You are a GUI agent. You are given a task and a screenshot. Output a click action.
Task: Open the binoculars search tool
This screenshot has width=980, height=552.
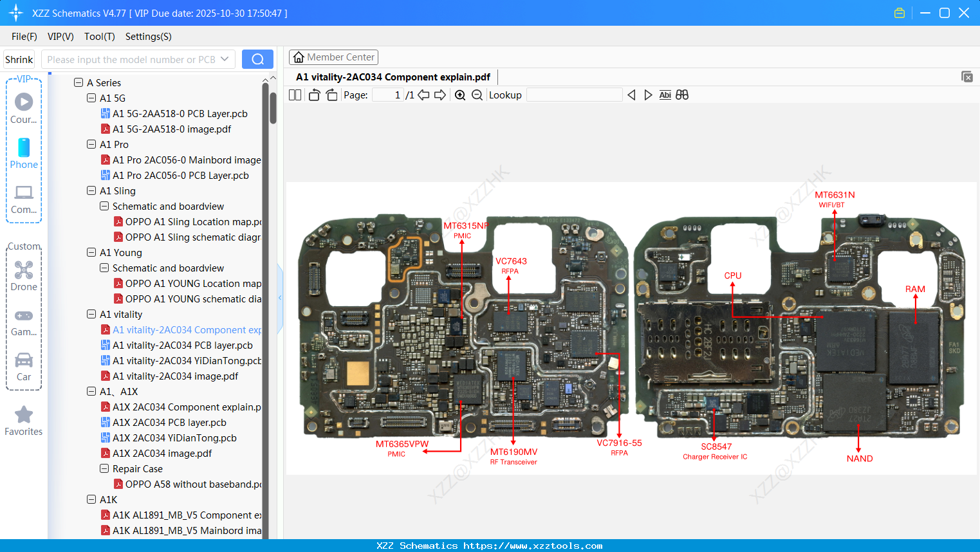[x=682, y=95]
